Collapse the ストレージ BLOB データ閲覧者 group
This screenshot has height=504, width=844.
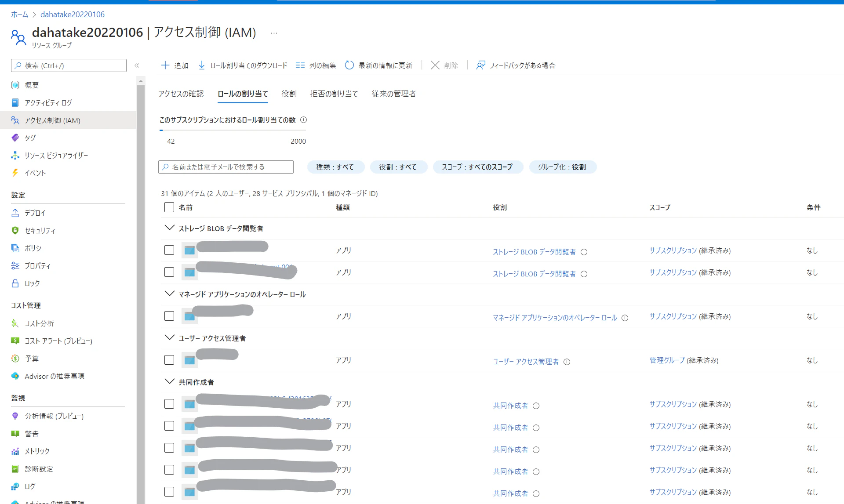(169, 228)
